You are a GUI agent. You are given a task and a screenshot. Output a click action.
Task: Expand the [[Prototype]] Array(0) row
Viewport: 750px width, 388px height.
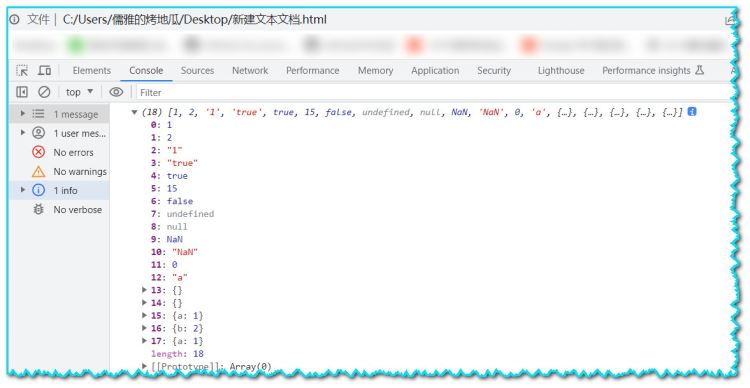[144, 366]
